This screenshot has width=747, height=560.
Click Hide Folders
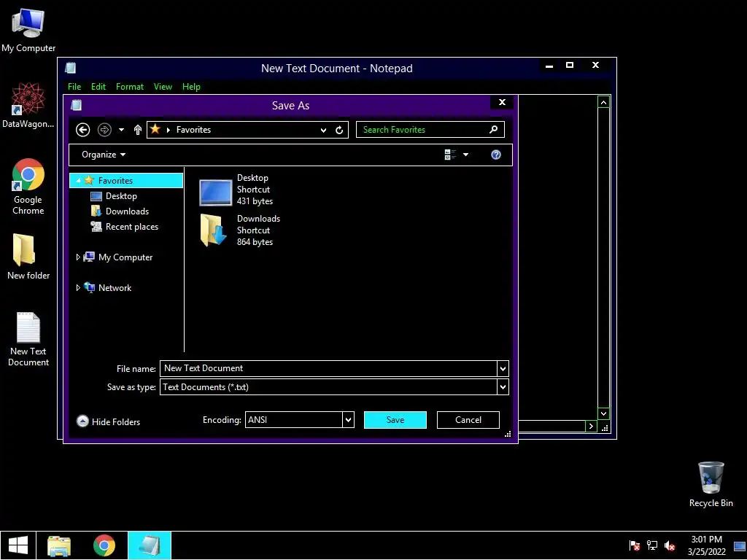(108, 421)
